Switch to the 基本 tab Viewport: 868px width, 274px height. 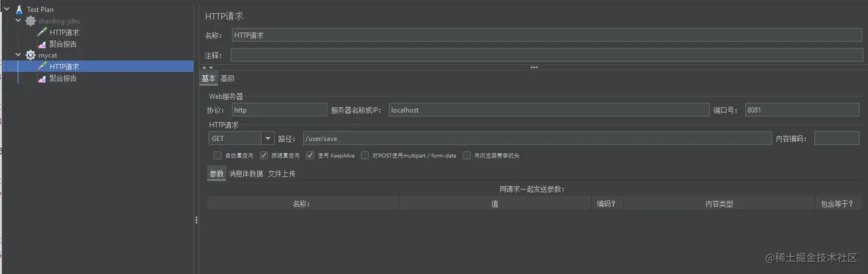208,79
